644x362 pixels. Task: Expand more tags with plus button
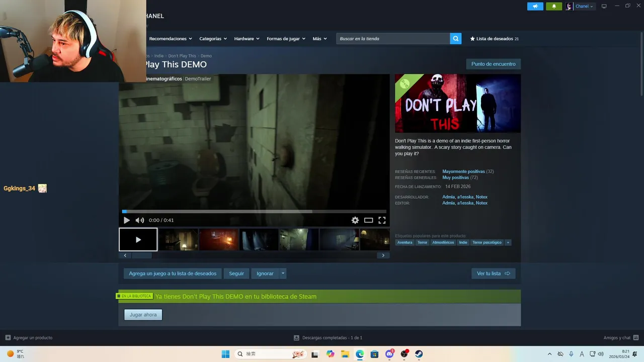click(508, 242)
